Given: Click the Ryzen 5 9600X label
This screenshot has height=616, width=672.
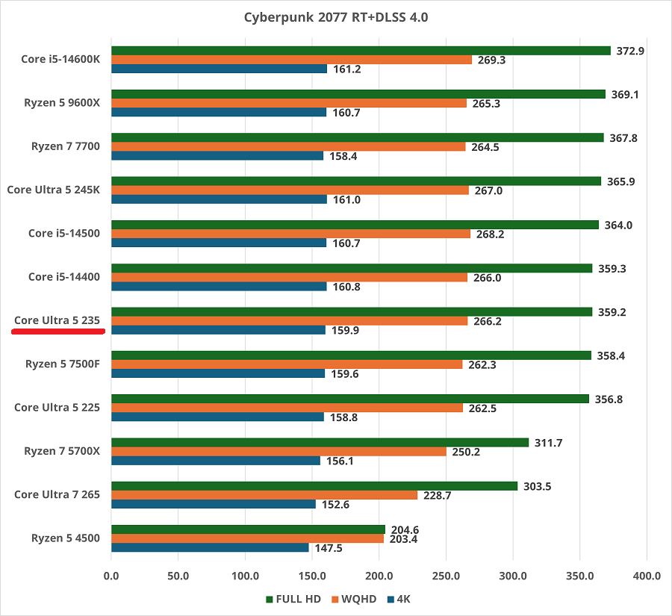Looking at the screenshot, I should pyautogui.click(x=62, y=103).
